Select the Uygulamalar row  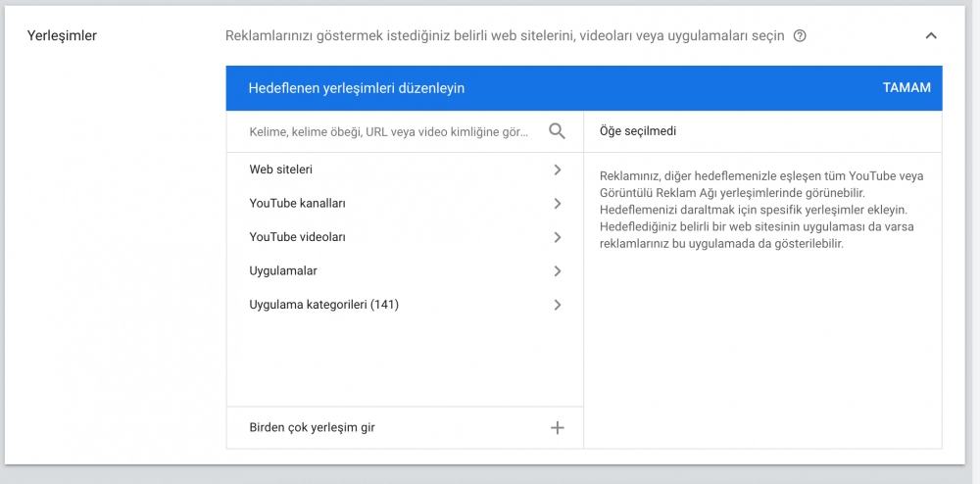coord(405,271)
